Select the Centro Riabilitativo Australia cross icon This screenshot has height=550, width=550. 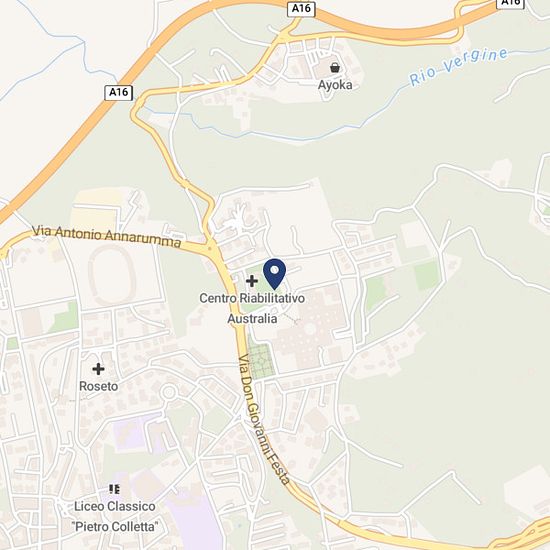(251, 281)
